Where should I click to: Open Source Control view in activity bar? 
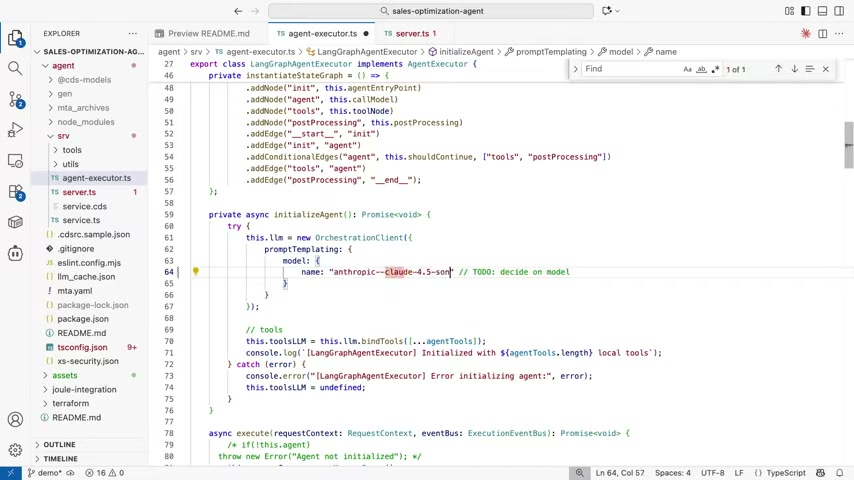[15, 99]
